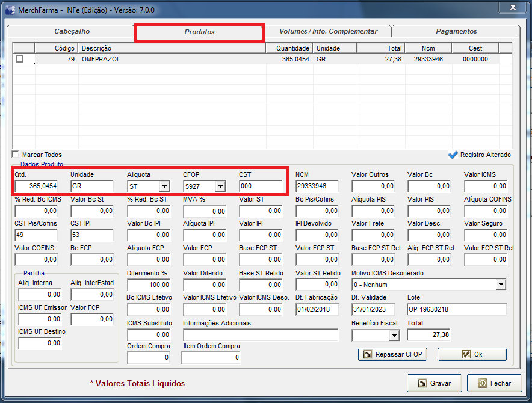
Task: Click the Repassar CFOP button
Action: [392, 354]
